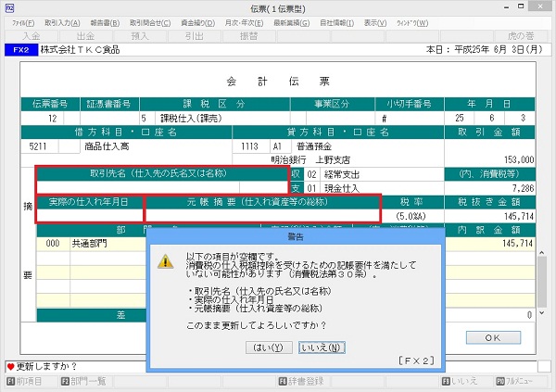556x392 pixels.
Task: Click the year value 25 in date
Action: point(460,118)
